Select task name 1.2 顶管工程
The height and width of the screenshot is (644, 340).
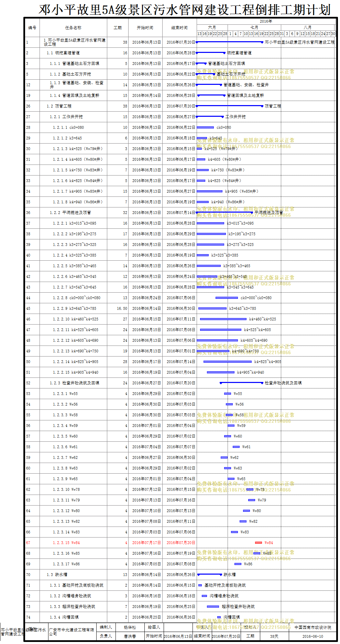tap(59, 106)
